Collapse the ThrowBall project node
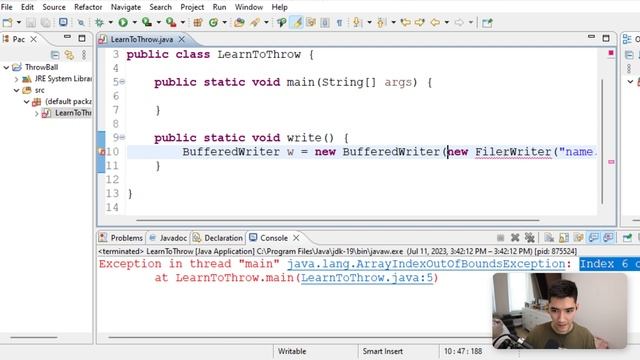 point(6,67)
